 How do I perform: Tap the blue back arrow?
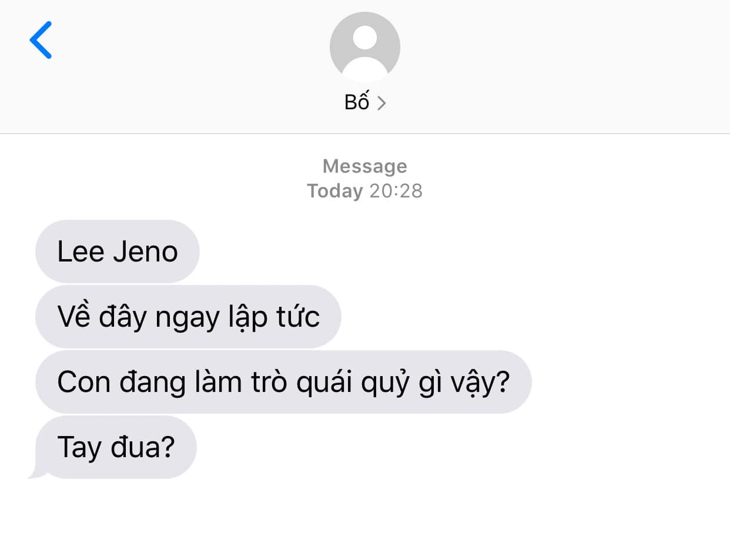(x=41, y=40)
